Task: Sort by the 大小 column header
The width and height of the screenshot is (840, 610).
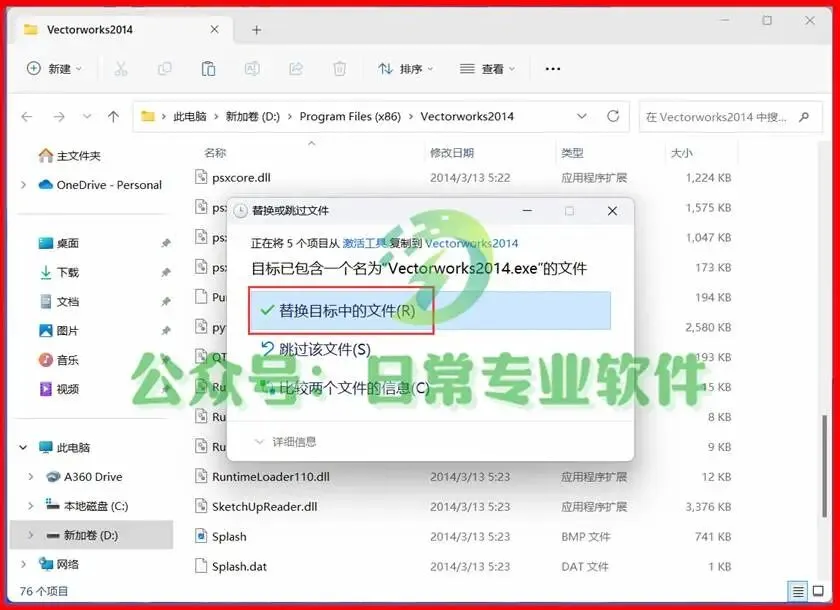Action: (681, 153)
